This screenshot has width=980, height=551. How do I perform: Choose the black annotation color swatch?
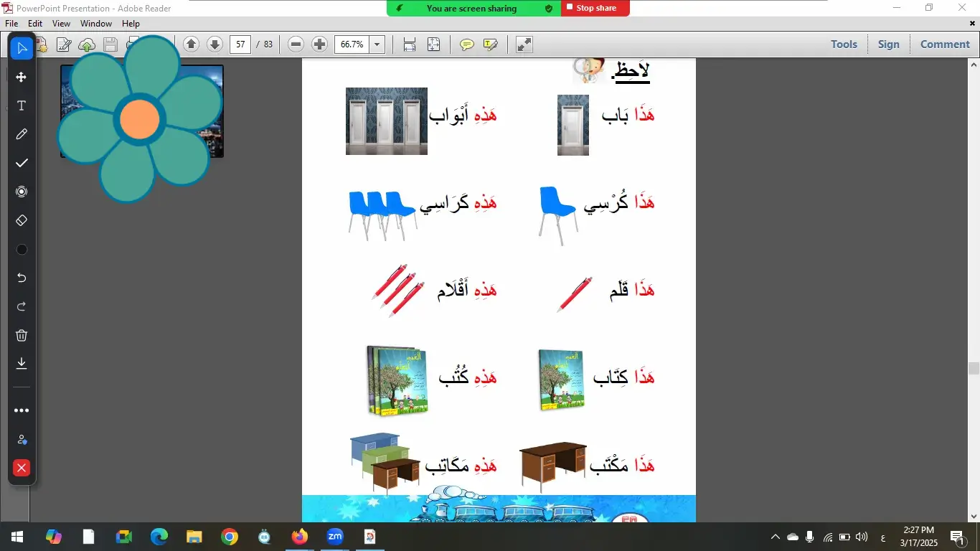(21, 249)
